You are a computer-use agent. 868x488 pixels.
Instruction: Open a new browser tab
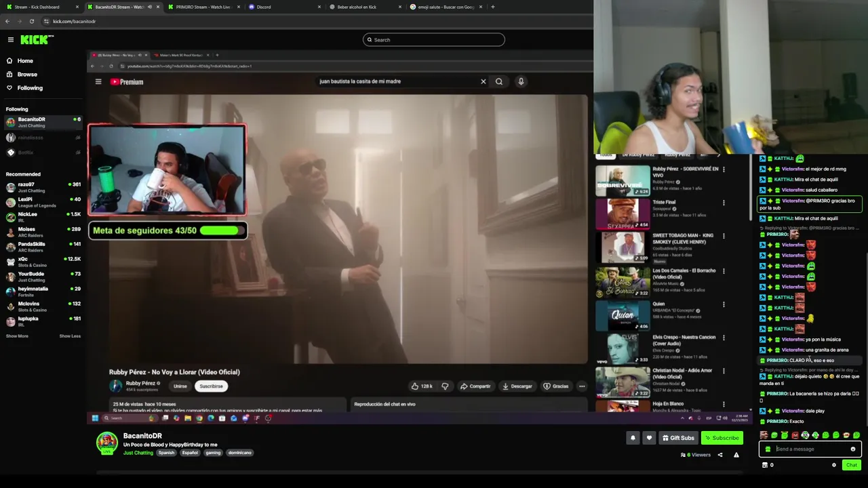point(493,7)
